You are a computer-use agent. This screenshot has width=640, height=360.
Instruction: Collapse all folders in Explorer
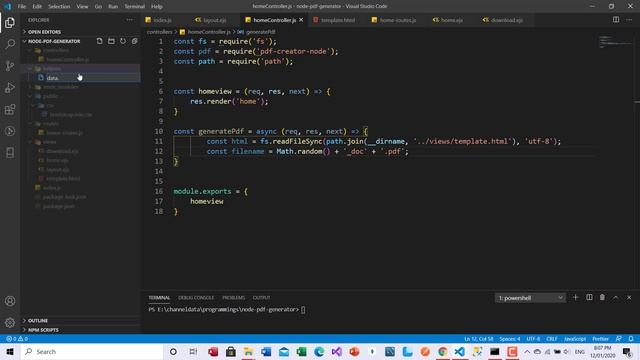(x=135, y=41)
